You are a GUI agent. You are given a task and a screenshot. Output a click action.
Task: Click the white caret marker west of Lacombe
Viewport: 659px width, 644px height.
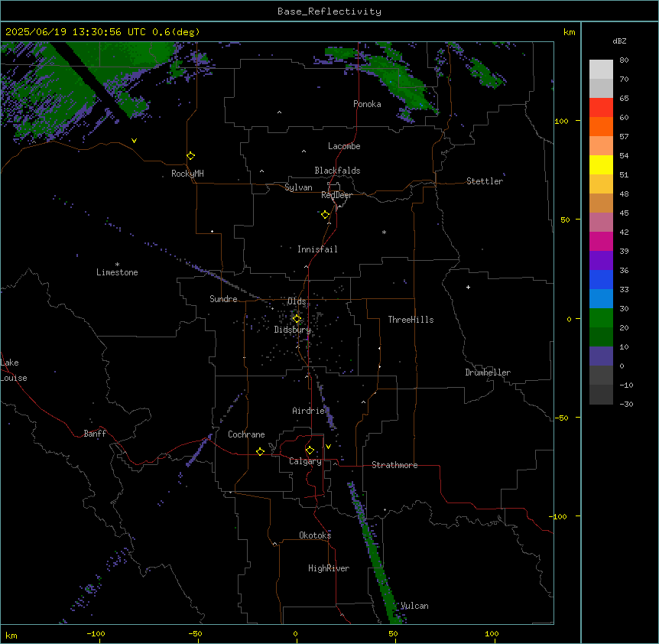click(x=304, y=151)
